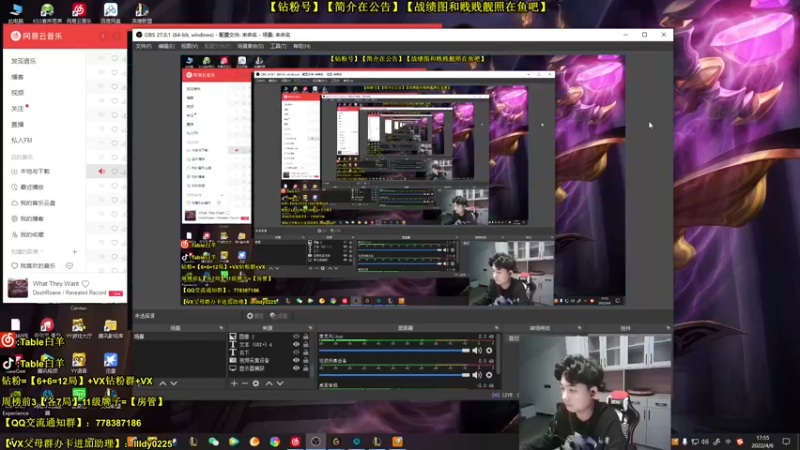800x450 pixels.
Task: Move selected source down in sources toolbar
Action: (280, 383)
